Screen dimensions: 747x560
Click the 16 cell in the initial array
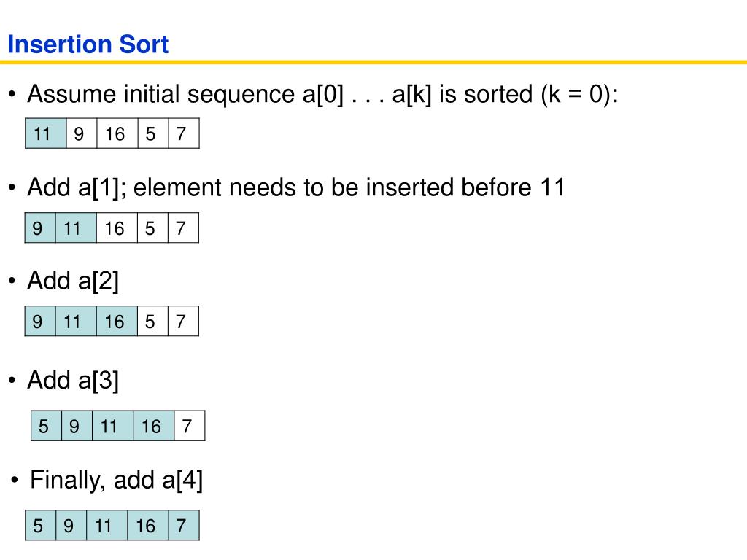click(x=117, y=133)
